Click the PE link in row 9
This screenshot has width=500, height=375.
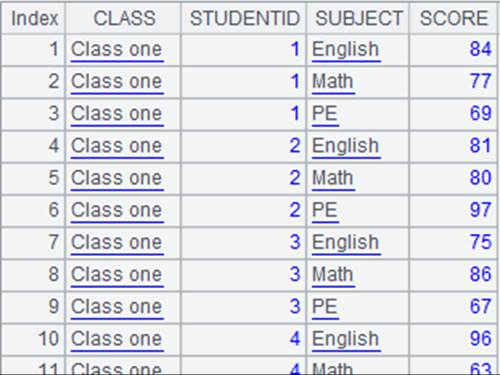[x=325, y=307]
